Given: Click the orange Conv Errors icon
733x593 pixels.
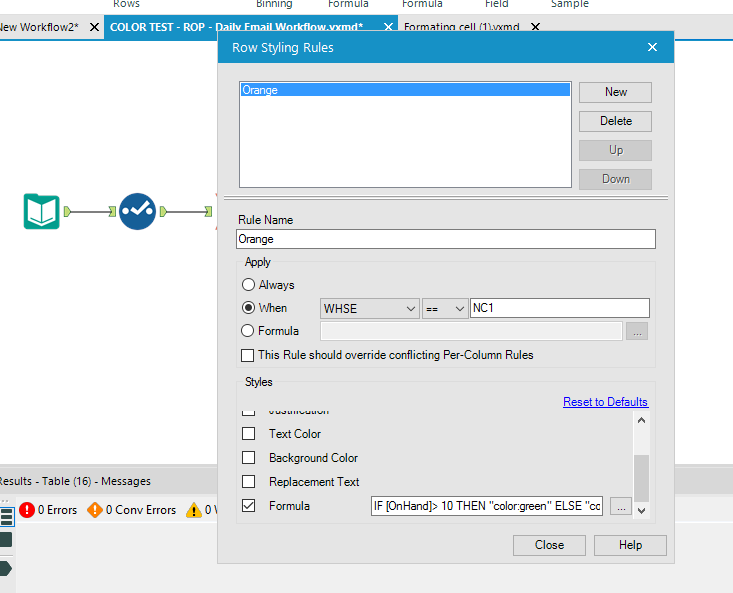Looking at the screenshot, I should pos(95,509).
